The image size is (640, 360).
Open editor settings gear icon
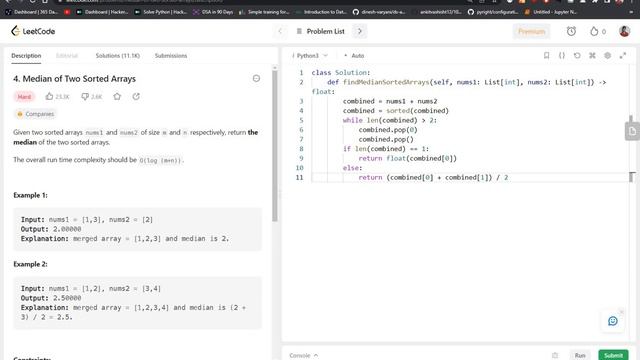607,56
